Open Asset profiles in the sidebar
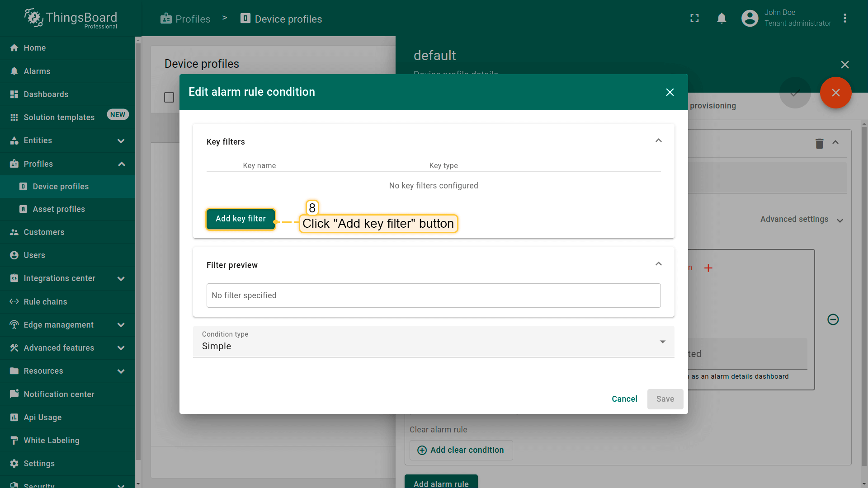This screenshot has width=868, height=488. (x=59, y=209)
